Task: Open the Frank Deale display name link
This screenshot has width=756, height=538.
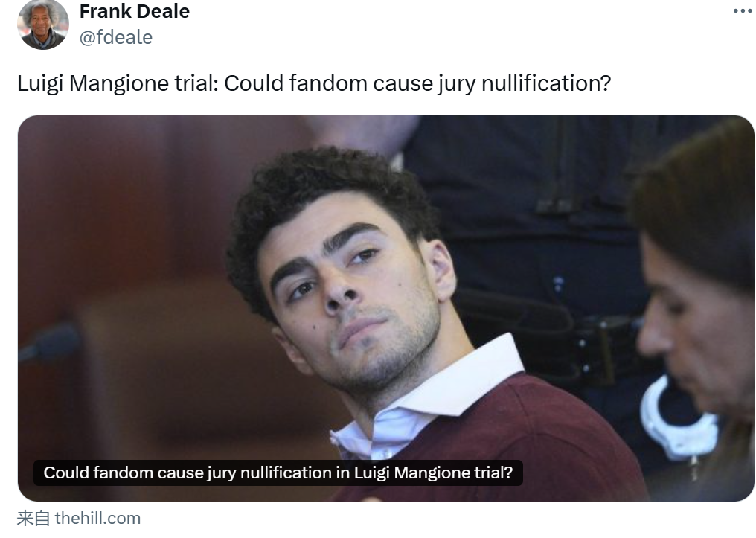Action: 135,11
